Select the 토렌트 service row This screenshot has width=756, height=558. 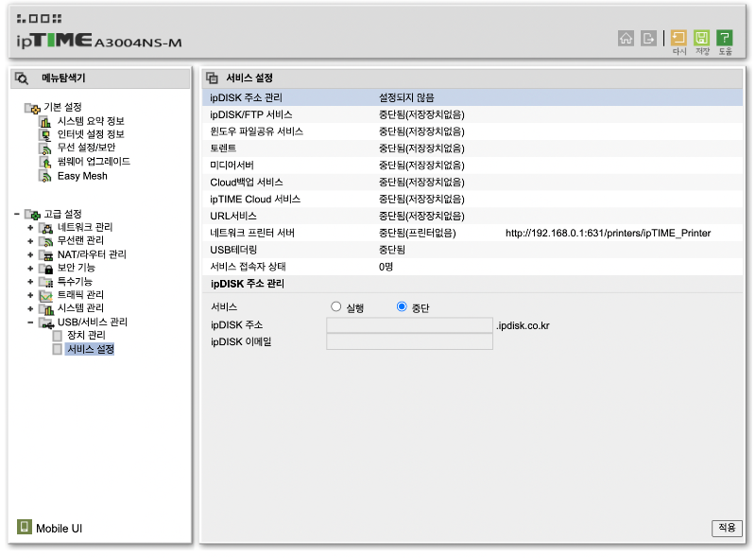click(472, 148)
